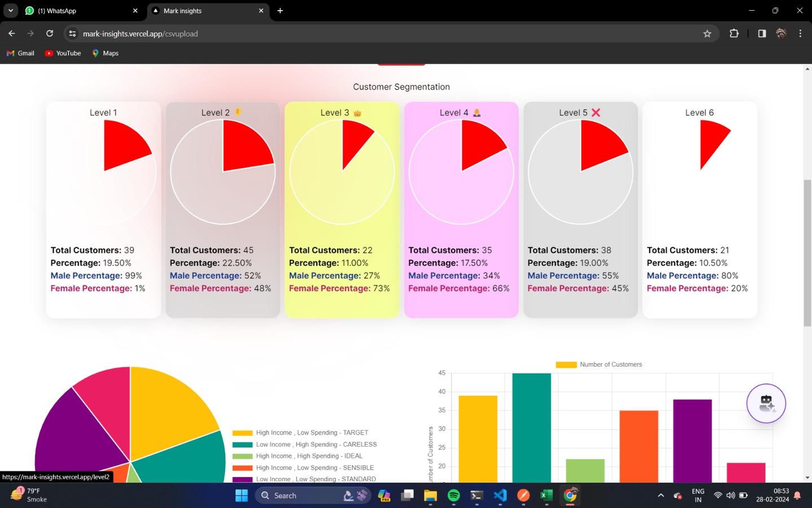
Task: Open Chrome three-dot menu
Action: (800, 33)
